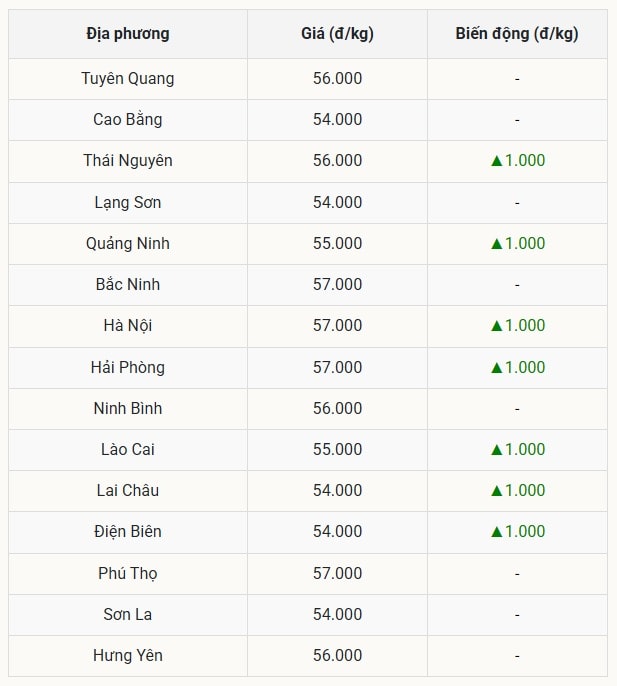The width and height of the screenshot is (617, 686).
Task: Click the Phú Thọ location cell
Action: point(128,574)
